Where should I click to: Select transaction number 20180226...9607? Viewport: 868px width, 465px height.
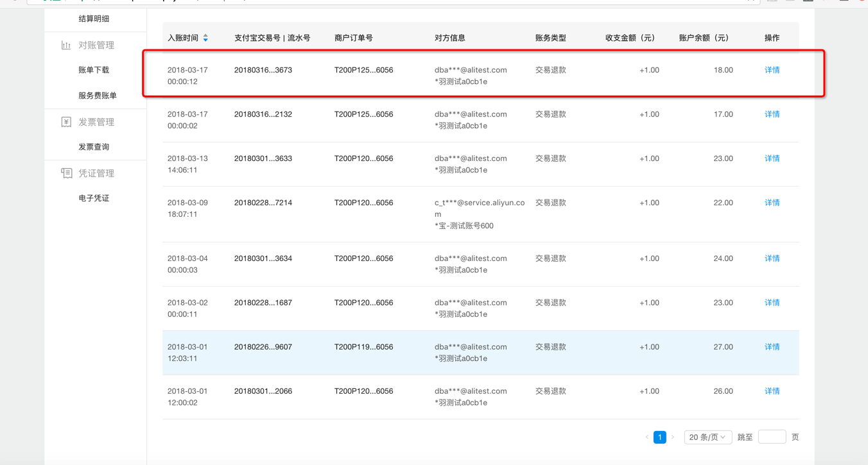pos(263,347)
